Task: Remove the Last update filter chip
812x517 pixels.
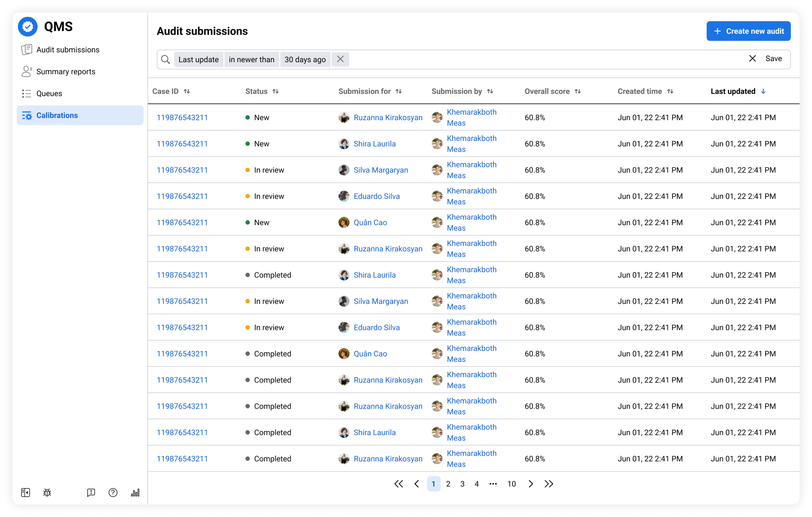Action: 340,59
